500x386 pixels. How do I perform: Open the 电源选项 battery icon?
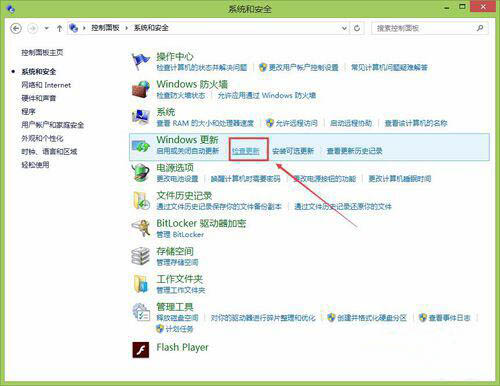pyautogui.click(x=141, y=172)
